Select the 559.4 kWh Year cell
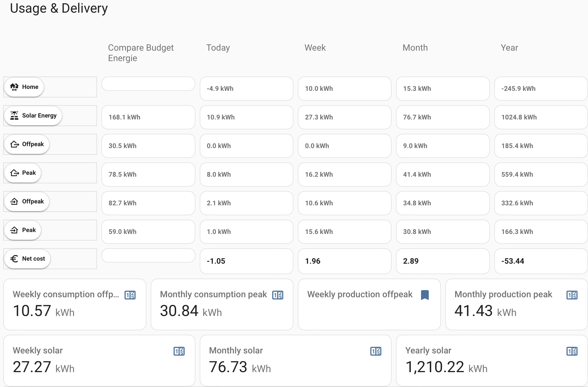Screen dimensions: 588x387 coord(541,175)
